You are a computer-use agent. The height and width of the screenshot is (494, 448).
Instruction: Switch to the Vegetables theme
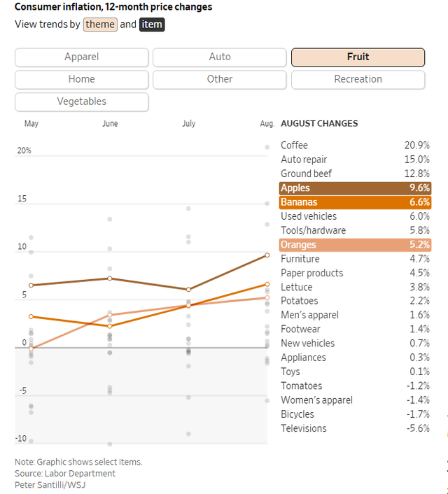pyautogui.click(x=82, y=101)
